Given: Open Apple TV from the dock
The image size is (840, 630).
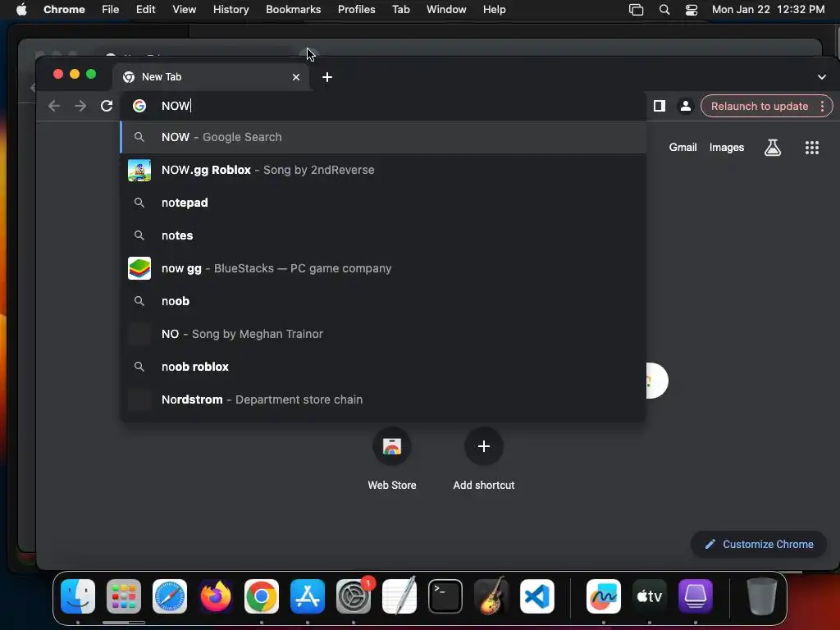Looking at the screenshot, I should tap(650, 596).
